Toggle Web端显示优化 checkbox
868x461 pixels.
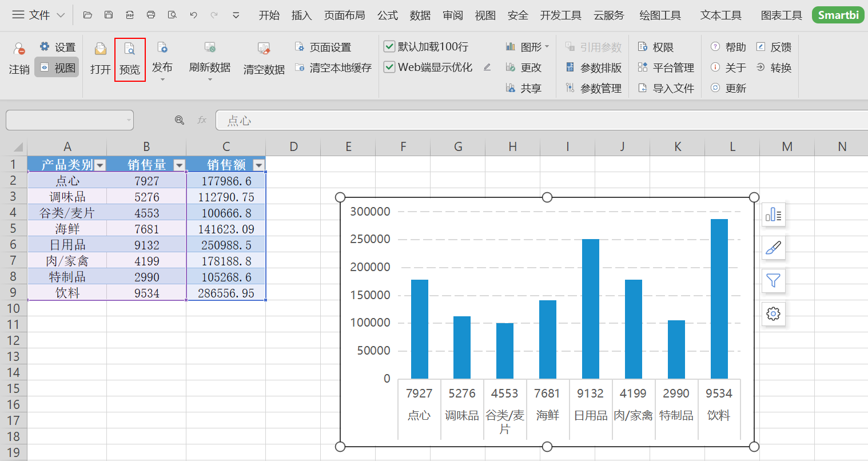pos(389,67)
